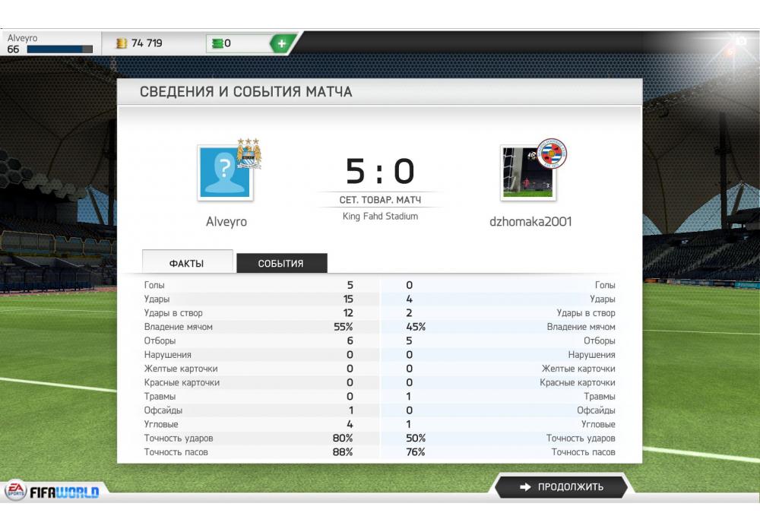The height and width of the screenshot is (532, 760).
Task: Click the gold coins icon
Action: [x=121, y=43]
